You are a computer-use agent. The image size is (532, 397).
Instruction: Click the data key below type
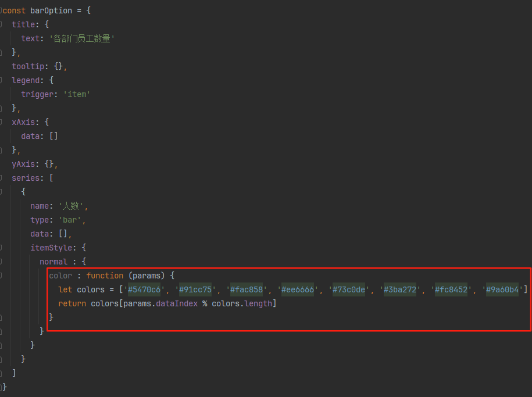pyautogui.click(x=40, y=234)
